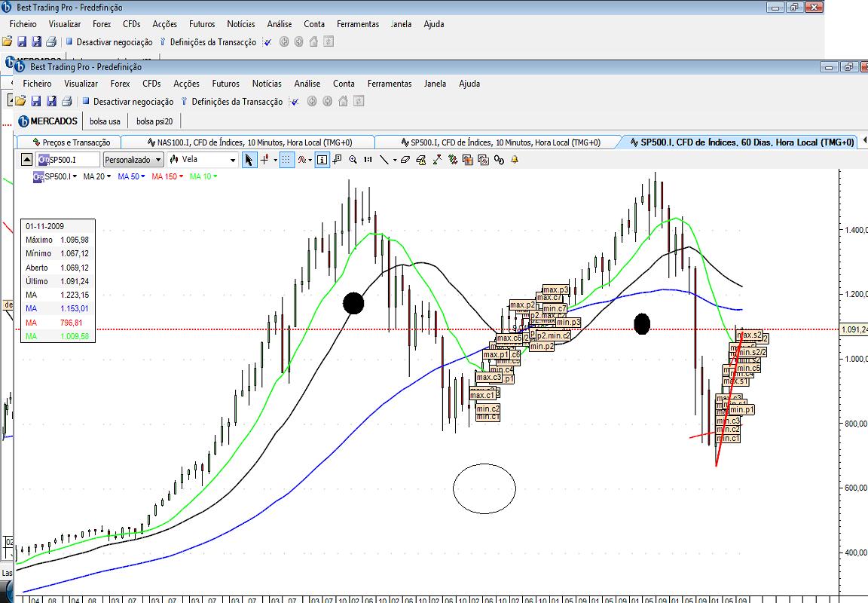This screenshot has height=603, width=868.
Task: Click the checkmark icon in front window toolbar
Action: coord(295,101)
